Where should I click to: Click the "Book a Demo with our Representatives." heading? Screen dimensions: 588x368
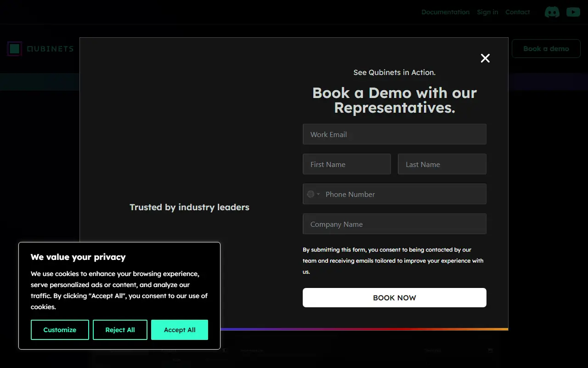[x=395, y=100]
